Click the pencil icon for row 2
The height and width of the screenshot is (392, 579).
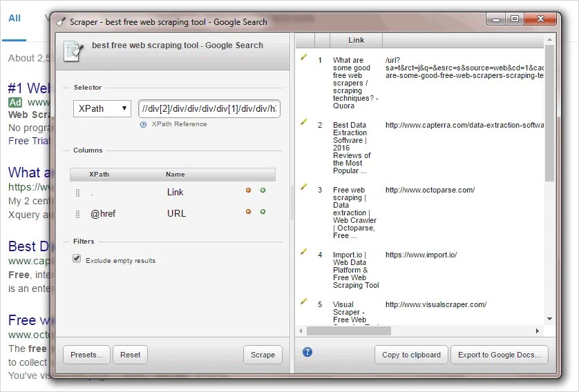tap(303, 122)
